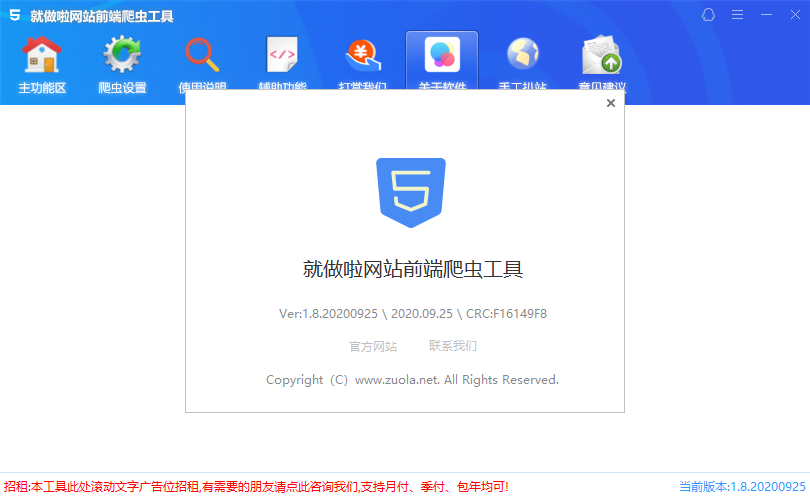Image resolution: width=810 pixels, height=501 pixels.
Task: Click the Ver:1.8.20200925 version line
Action: click(x=413, y=314)
